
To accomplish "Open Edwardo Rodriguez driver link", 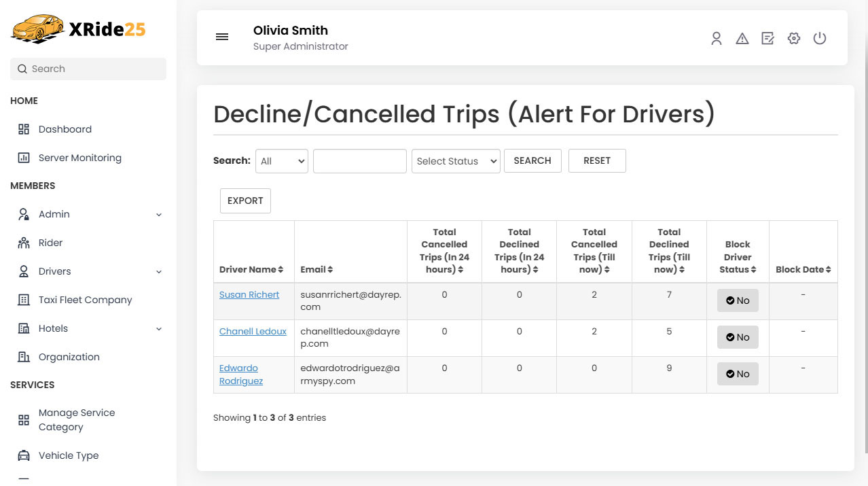I will click(x=241, y=375).
